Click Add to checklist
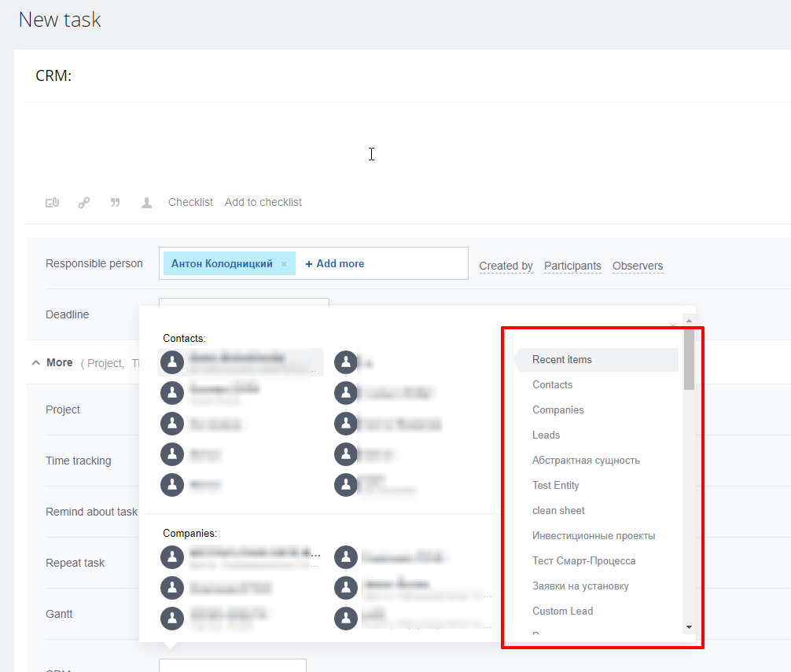The width and height of the screenshot is (791, 672). pos(263,202)
